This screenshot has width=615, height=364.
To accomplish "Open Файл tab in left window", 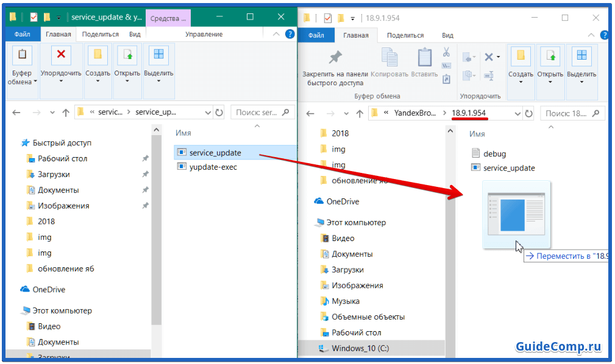I will 23,34.
